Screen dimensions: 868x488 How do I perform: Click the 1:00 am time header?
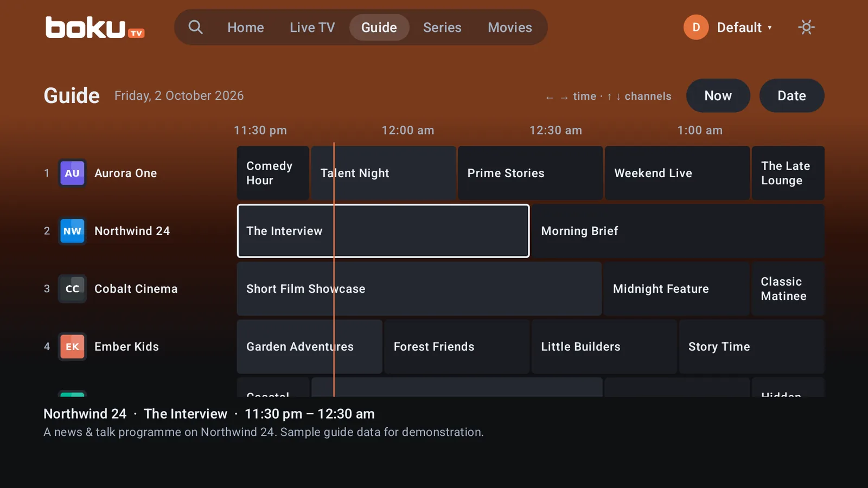click(x=700, y=130)
